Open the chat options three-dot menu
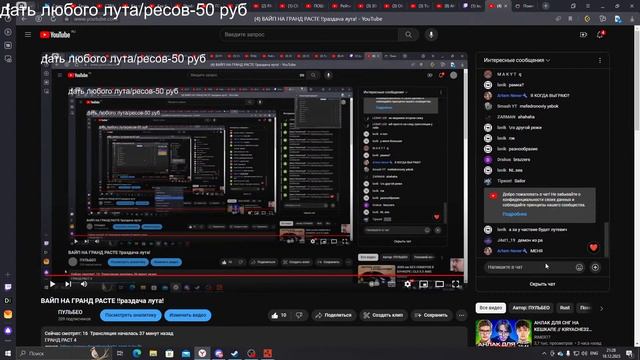This screenshot has height=360, width=640. 600,60
